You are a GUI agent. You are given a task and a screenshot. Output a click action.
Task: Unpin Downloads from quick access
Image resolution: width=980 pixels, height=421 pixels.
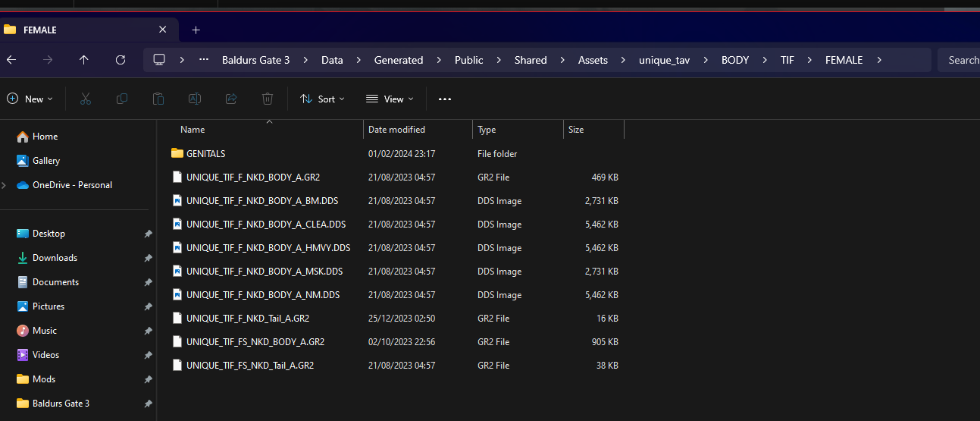149,258
